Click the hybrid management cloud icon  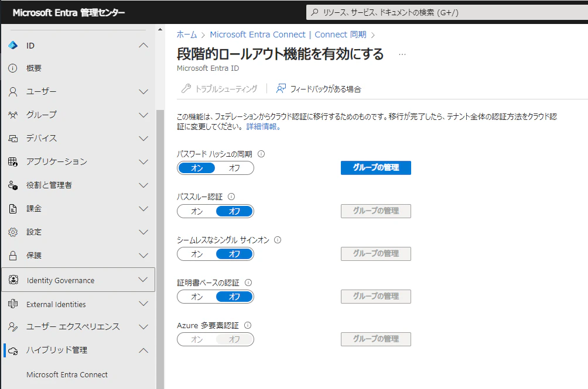coord(13,351)
